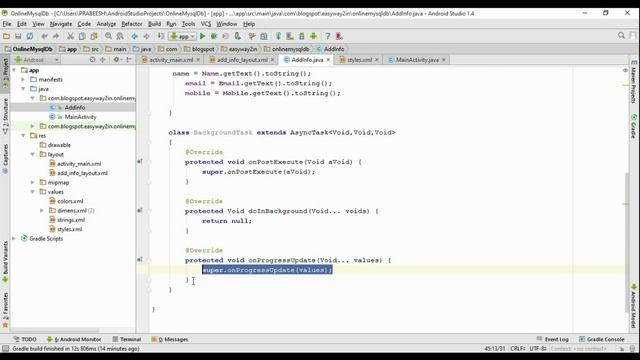Click the onlinemysqldb breadcrumb
640x360 pixels.
[287, 49]
